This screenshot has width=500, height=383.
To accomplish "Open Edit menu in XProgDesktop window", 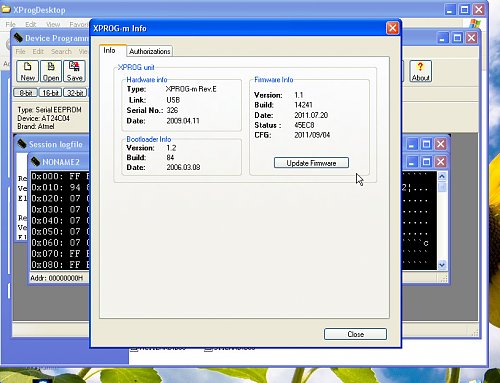I will (31, 24).
